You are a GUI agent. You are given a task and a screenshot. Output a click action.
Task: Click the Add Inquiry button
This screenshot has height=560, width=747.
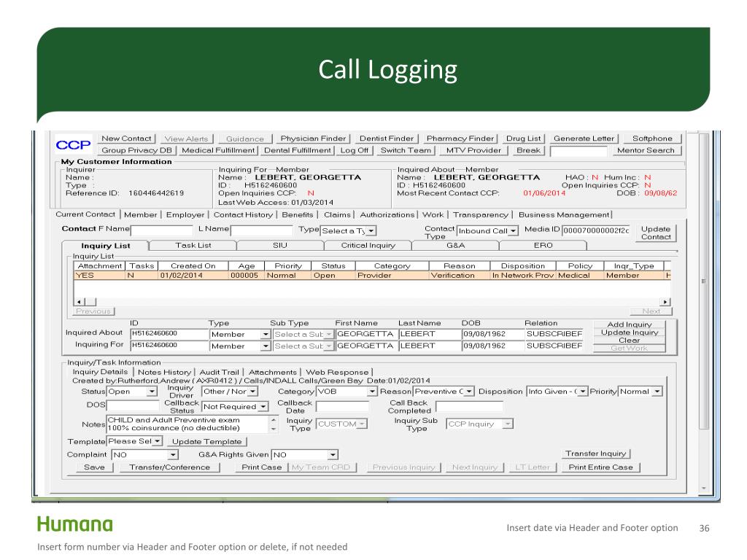[x=629, y=324]
